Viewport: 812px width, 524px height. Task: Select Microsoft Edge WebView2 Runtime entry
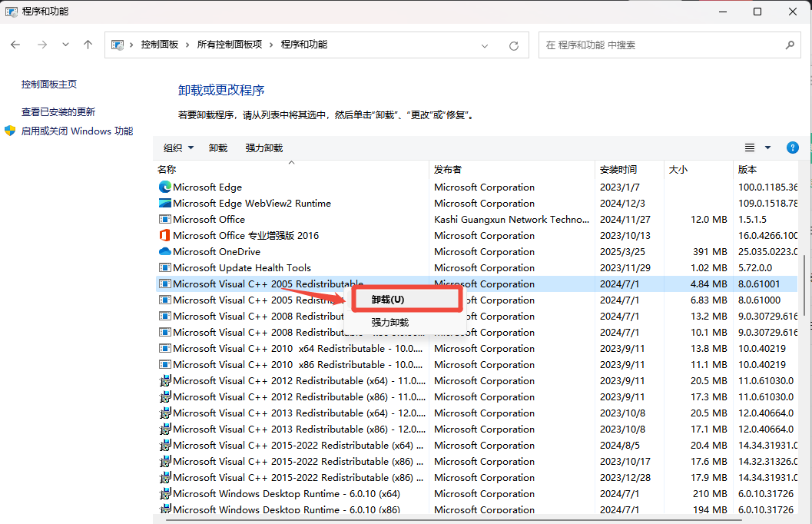click(252, 203)
